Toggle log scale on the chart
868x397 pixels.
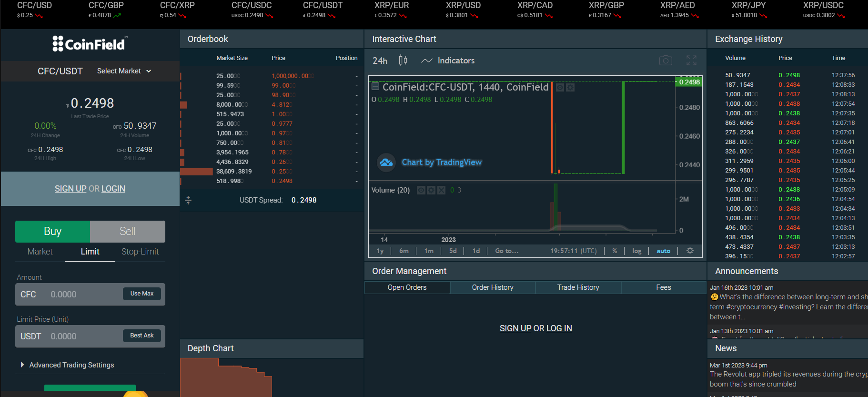click(636, 251)
